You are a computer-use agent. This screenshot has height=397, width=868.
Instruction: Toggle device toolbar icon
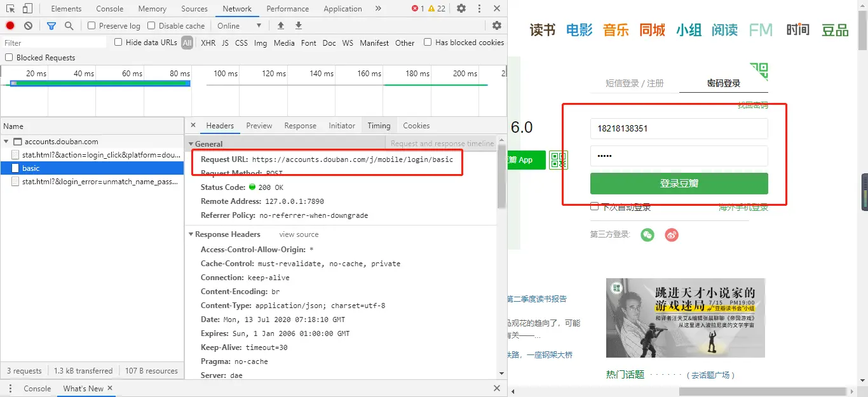(27, 9)
